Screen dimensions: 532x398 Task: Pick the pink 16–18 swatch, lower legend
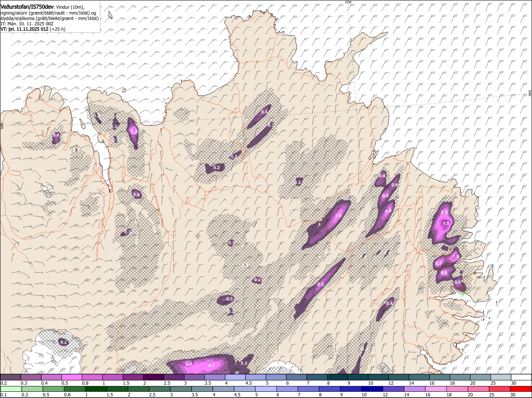(x=435, y=389)
